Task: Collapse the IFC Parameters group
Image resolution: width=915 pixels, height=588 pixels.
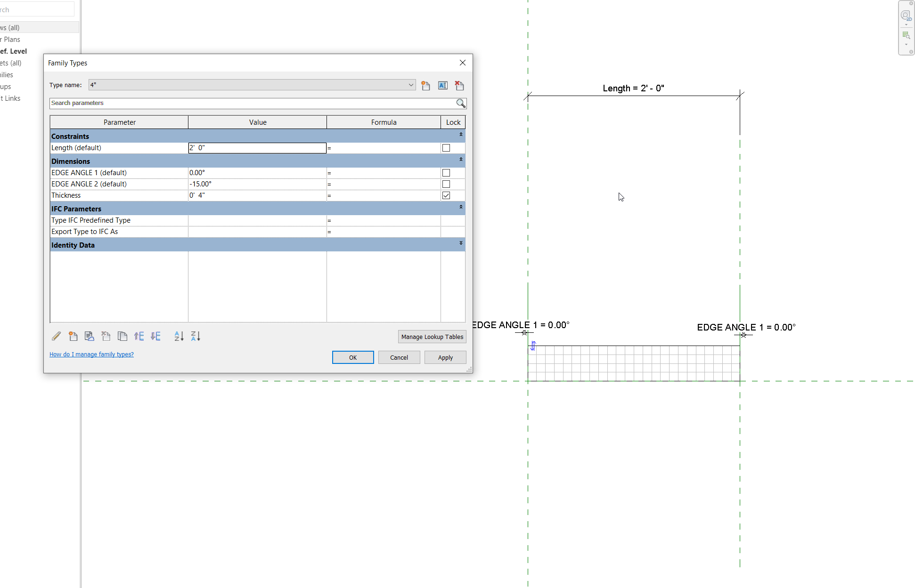Action: 461,207
